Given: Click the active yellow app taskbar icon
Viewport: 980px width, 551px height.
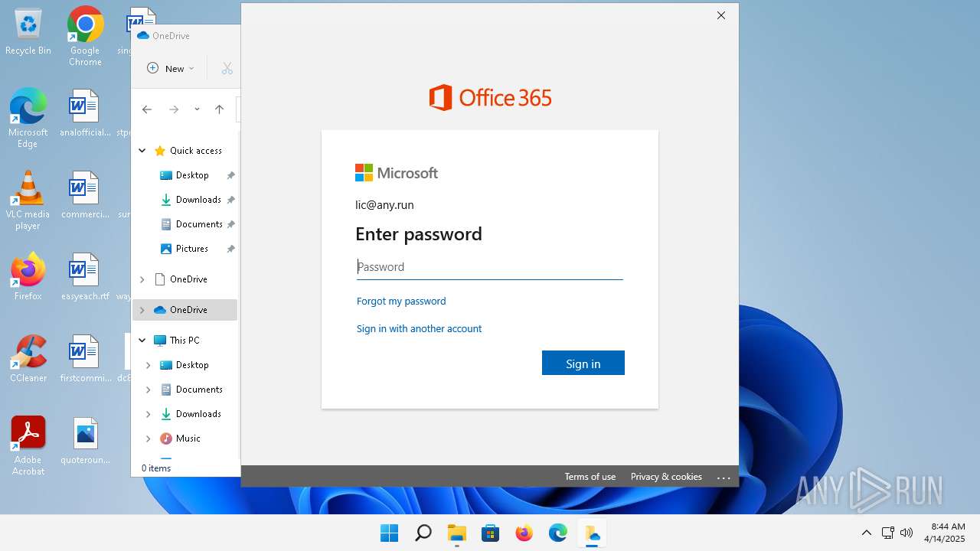Looking at the screenshot, I should [x=591, y=533].
